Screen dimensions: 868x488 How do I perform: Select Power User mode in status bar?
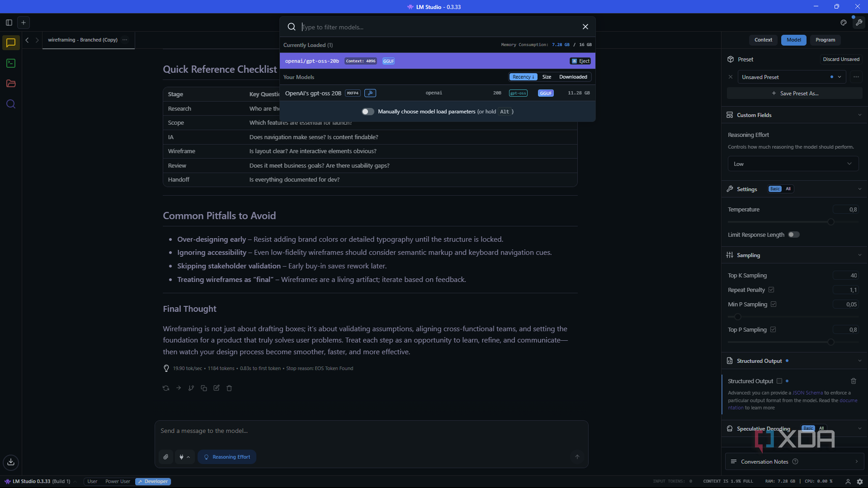click(117, 482)
